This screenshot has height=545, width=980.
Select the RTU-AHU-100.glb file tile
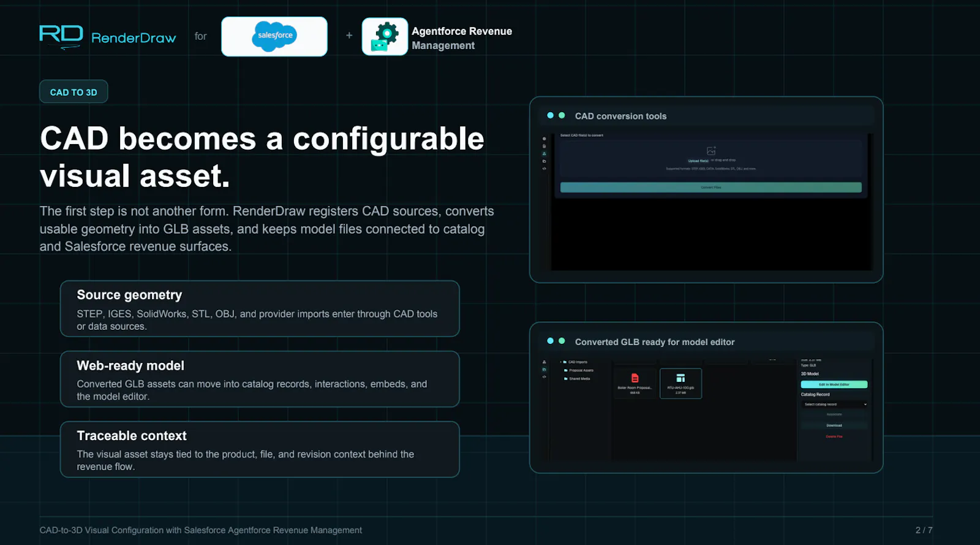click(x=680, y=384)
